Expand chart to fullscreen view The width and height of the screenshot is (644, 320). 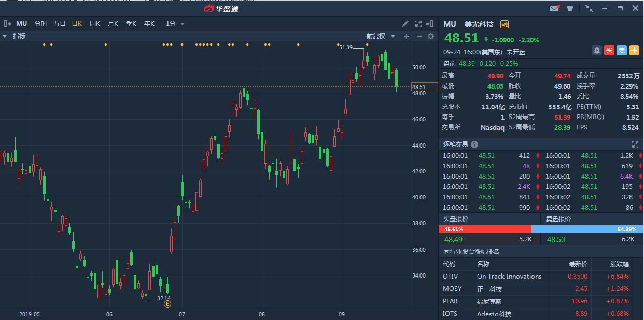coord(418,24)
